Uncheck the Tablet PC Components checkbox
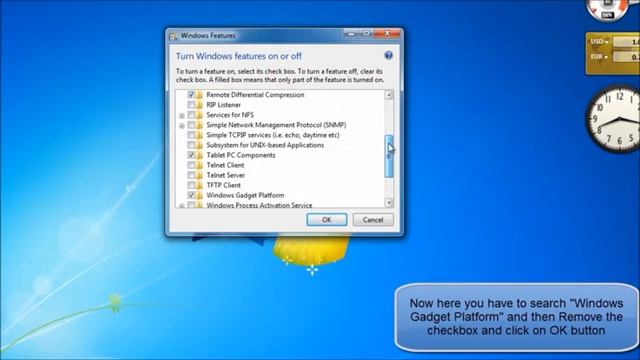Image resolution: width=640 pixels, height=360 pixels. point(191,155)
